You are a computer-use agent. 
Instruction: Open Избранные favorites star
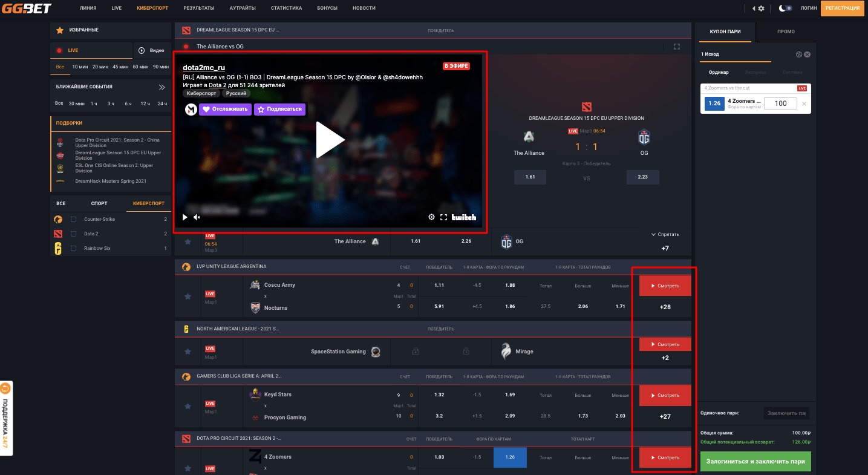59,30
